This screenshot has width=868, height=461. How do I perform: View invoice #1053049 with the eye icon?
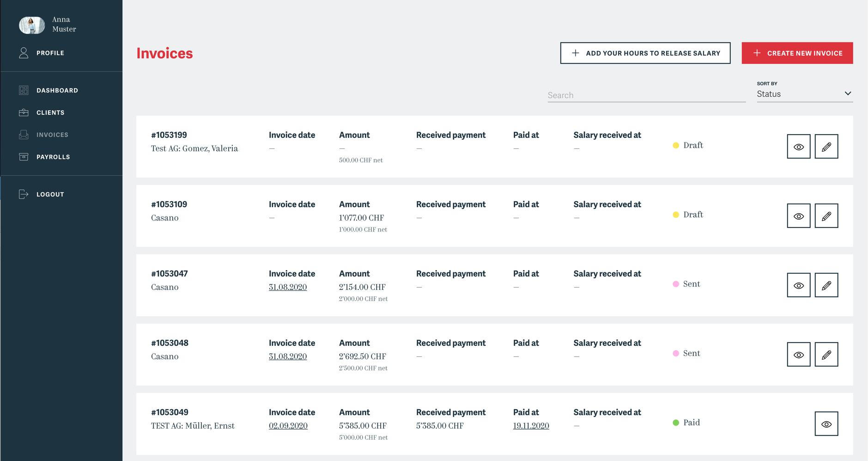(826, 423)
